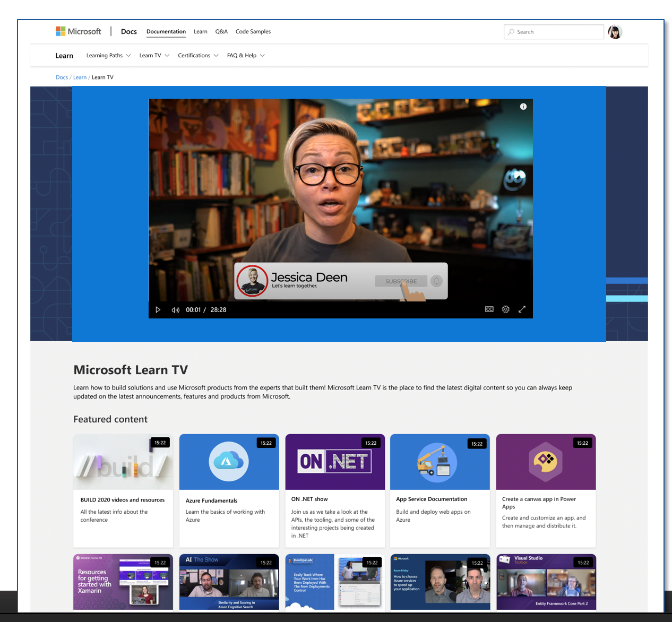Click the Microsoft Learn TV heading

(131, 370)
